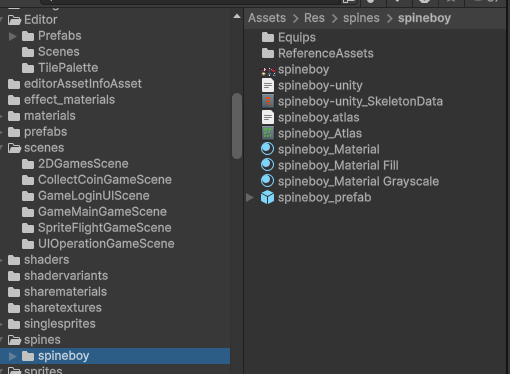Select SpriteFlightGameScene folder
The height and width of the screenshot is (374, 510).
(x=105, y=228)
